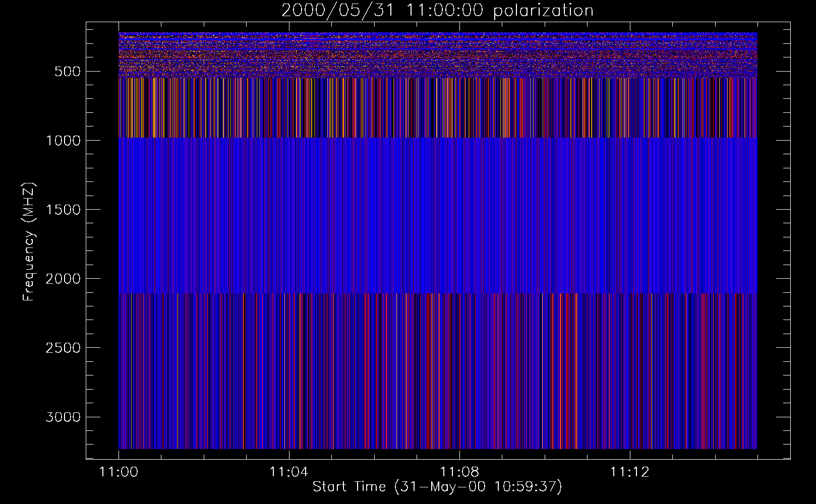Click the 11:00 time tick label
The image size is (816, 504).
pos(119,472)
